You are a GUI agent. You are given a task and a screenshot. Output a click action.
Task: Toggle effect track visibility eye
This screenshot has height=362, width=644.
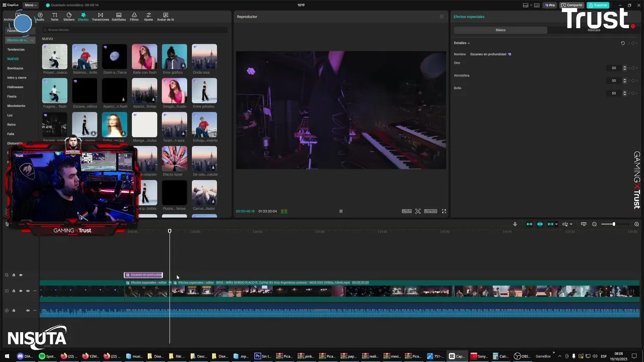click(21, 275)
